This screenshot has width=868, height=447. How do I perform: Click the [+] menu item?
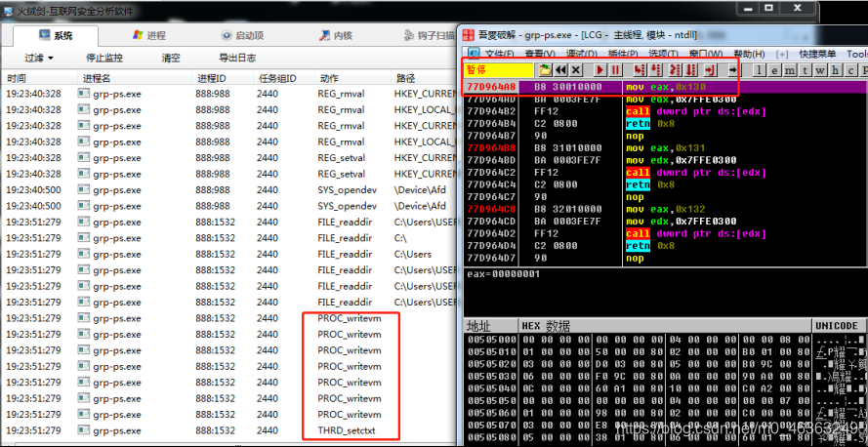click(782, 55)
